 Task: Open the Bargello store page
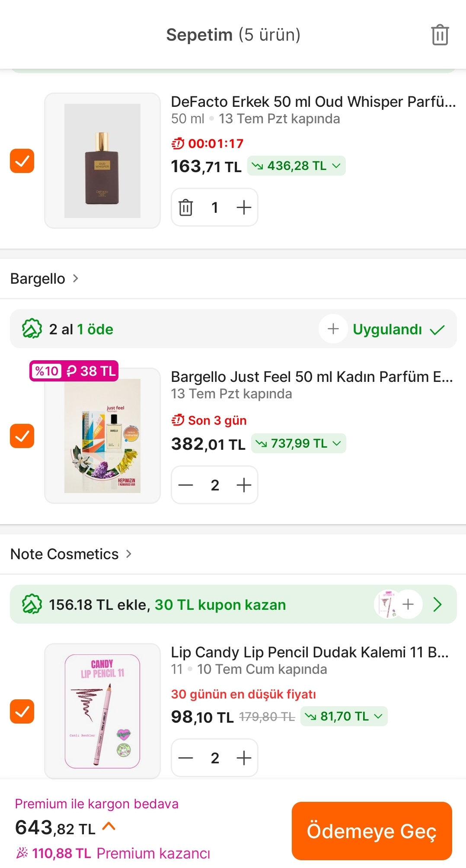coord(45,279)
